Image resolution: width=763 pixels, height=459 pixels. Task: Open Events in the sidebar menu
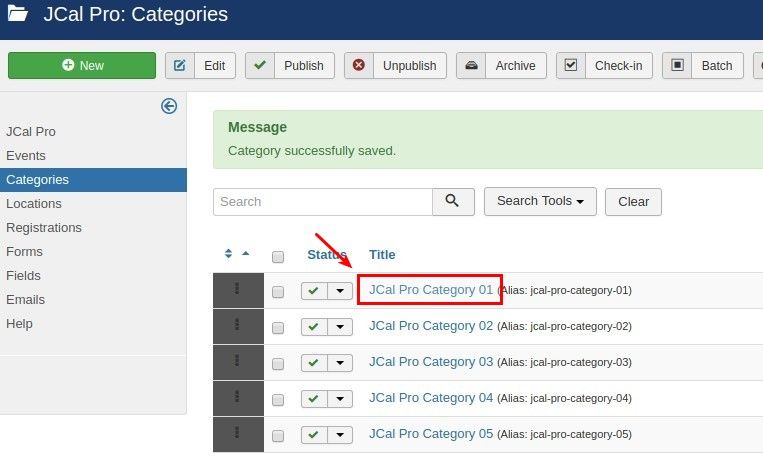[x=26, y=156]
